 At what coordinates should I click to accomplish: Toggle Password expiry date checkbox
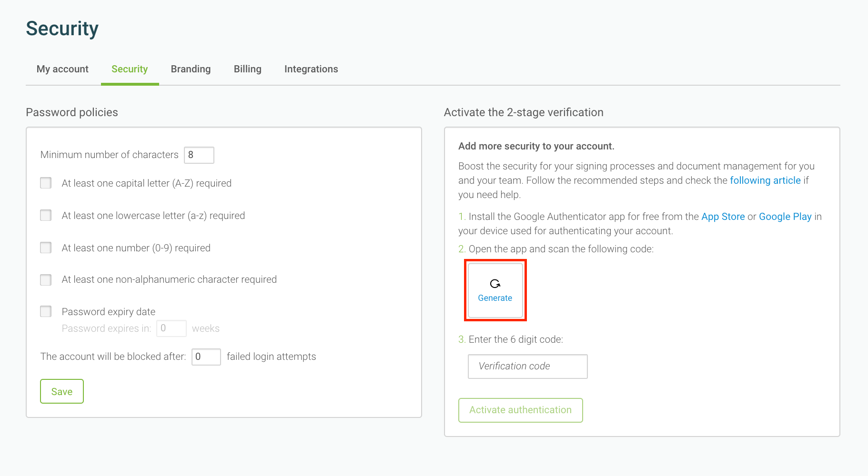click(x=46, y=312)
